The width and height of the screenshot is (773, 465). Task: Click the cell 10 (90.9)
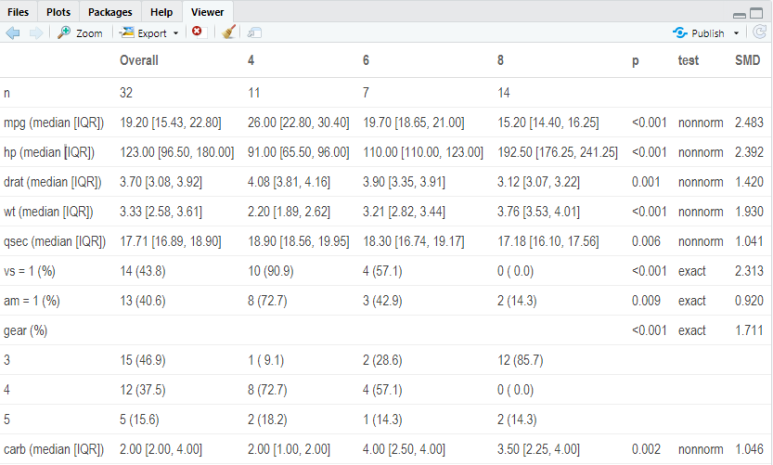tap(271, 271)
